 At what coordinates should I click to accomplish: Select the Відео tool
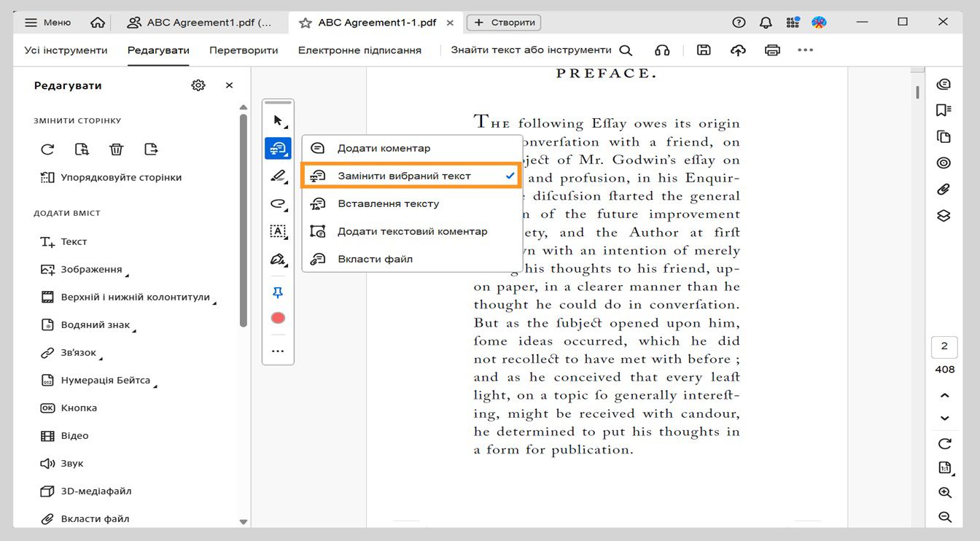[x=64, y=436]
